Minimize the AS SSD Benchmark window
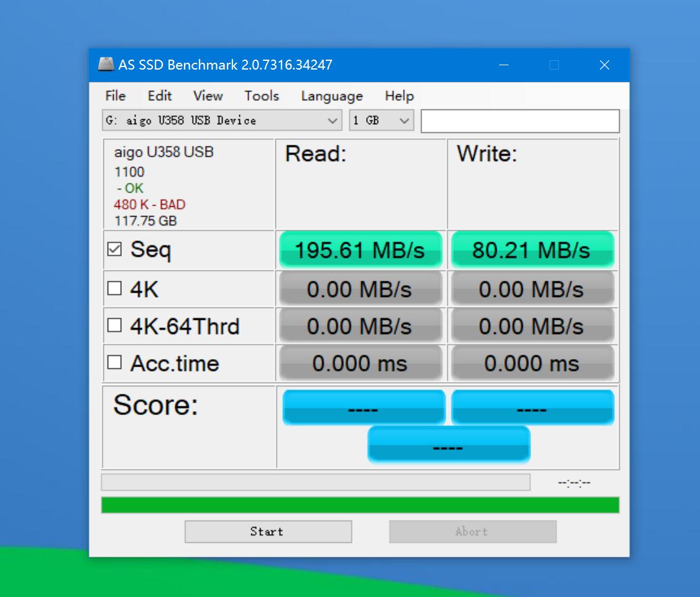 pos(504,65)
